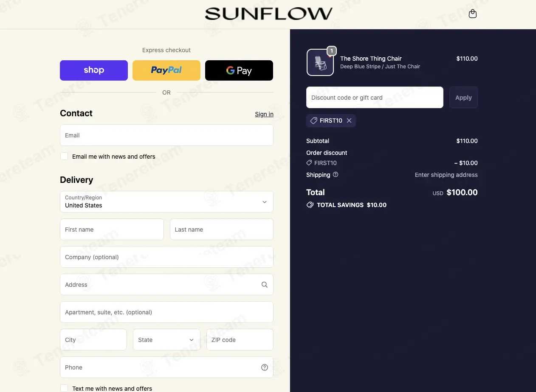Viewport: 536px width, 392px height.
Task: Check Text me with news and offers
Action: tap(64, 388)
